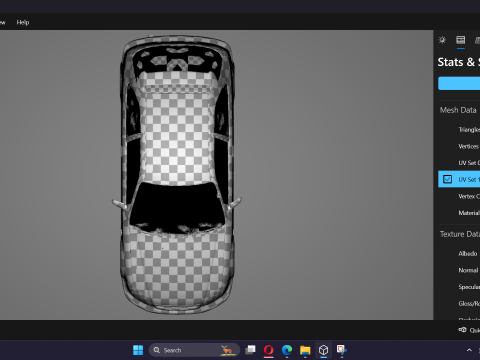This screenshot has width=480, height=360.
Task: Show hidden system tray icons
Action: pyautogui.click(x=469, y=350)
